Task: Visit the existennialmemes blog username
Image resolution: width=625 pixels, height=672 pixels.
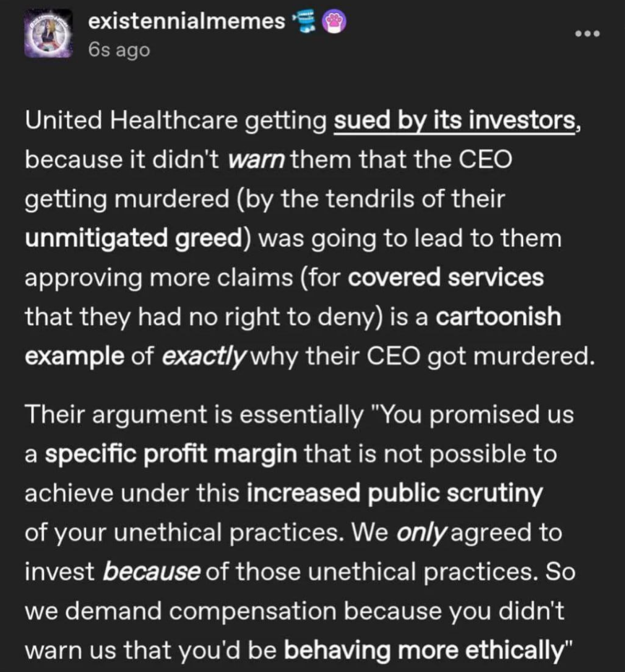Action: [x=186, y=22]
